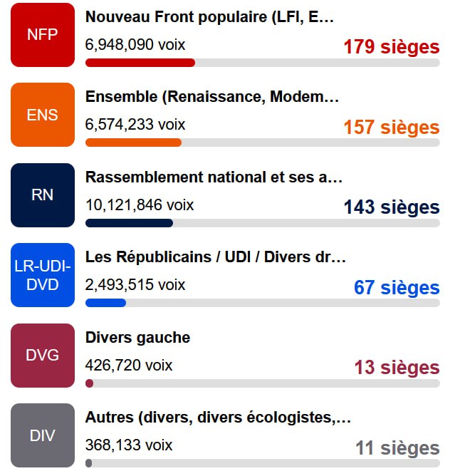
Task: Click the Divers gauche title
Action: [137, 338]
